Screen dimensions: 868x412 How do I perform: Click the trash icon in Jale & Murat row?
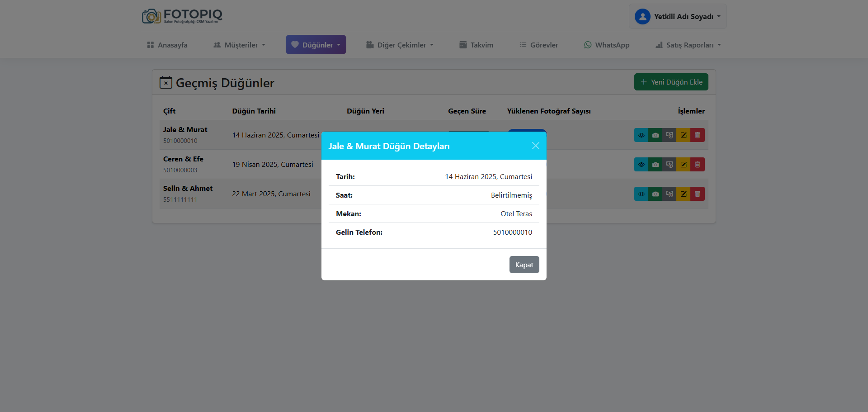697,135
